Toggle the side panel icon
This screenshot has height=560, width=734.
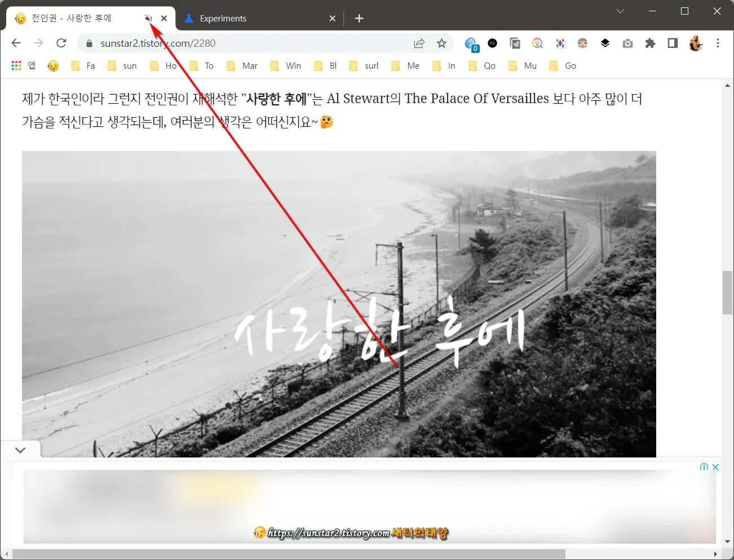tap(672, 43)
